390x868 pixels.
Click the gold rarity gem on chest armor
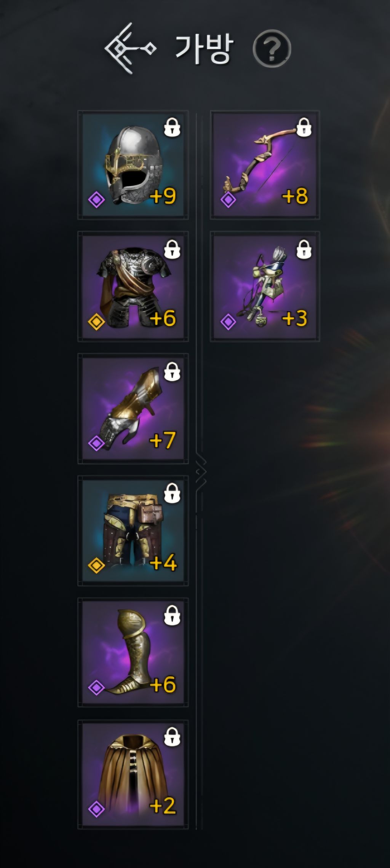96,322
